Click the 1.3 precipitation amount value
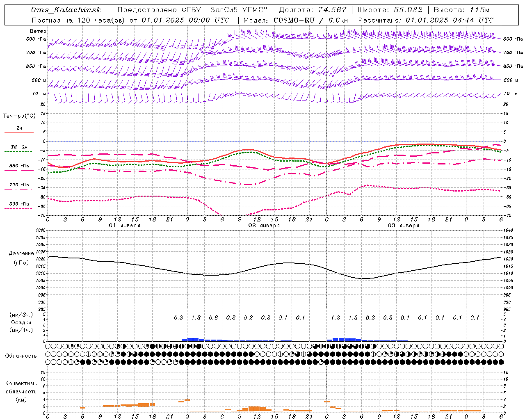 click(x=196, y=317)
